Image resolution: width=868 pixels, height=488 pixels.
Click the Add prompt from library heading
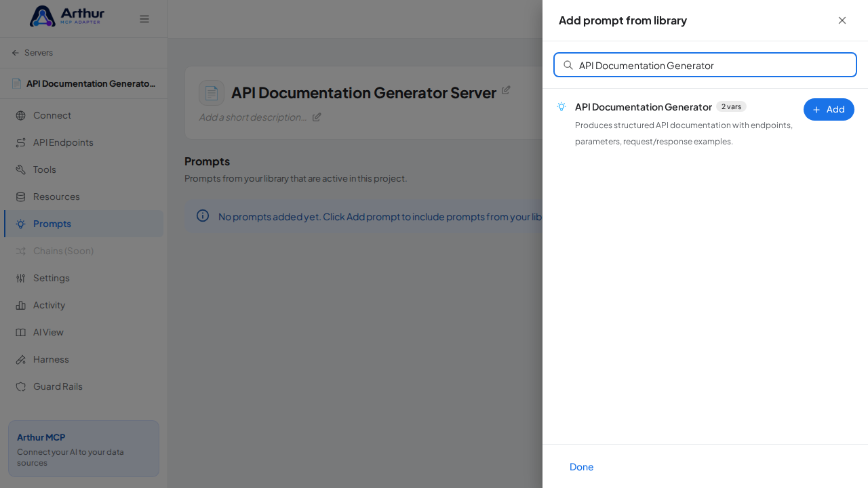[x=623, y=20]
